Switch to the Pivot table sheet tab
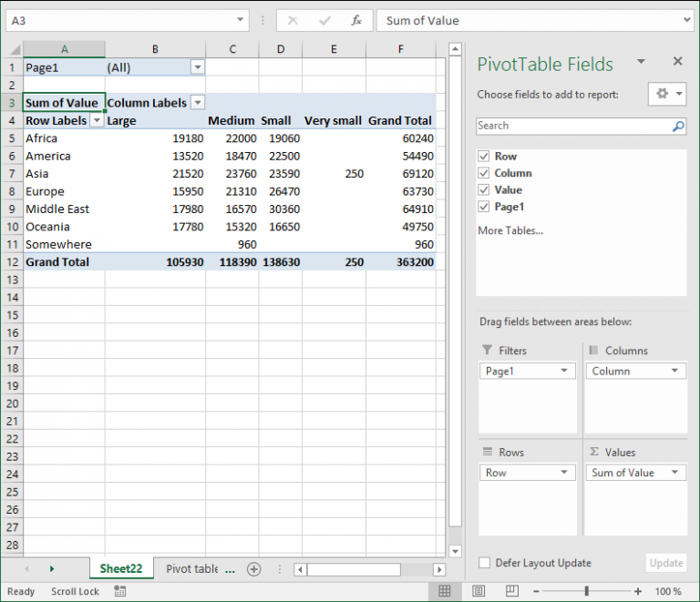Screen dimensions: 700x602 tap(192, 569)
